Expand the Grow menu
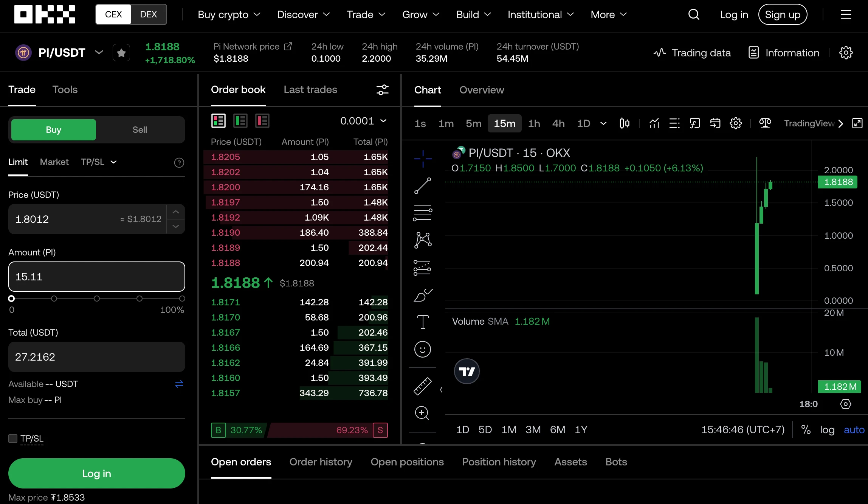Screen dimensions: 868x504 (x=421, y=14)
